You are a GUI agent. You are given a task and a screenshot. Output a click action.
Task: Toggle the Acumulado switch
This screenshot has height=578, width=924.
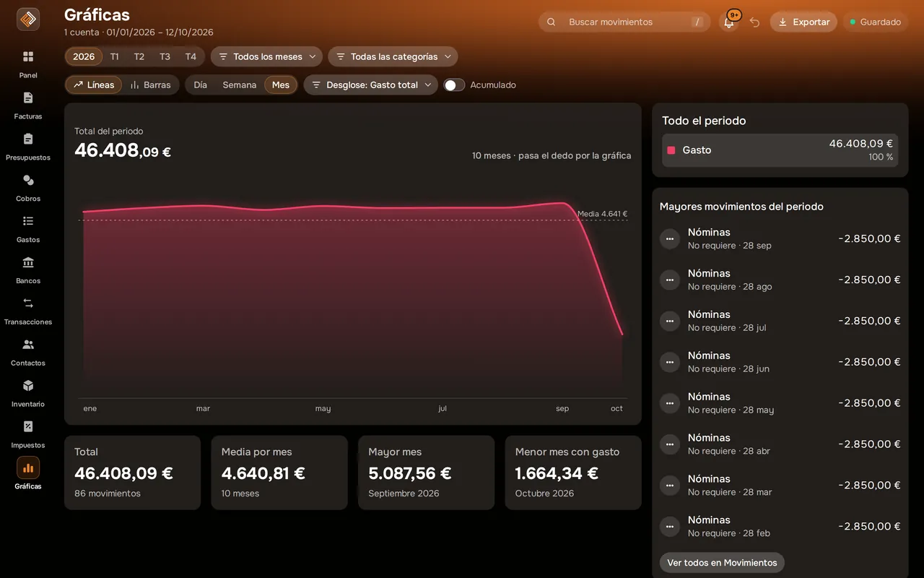454,85
